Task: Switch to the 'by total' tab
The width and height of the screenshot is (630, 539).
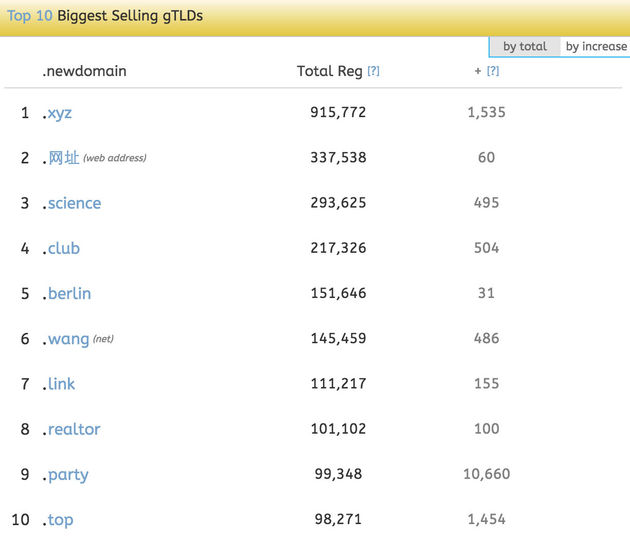Action: coord(525,47)
